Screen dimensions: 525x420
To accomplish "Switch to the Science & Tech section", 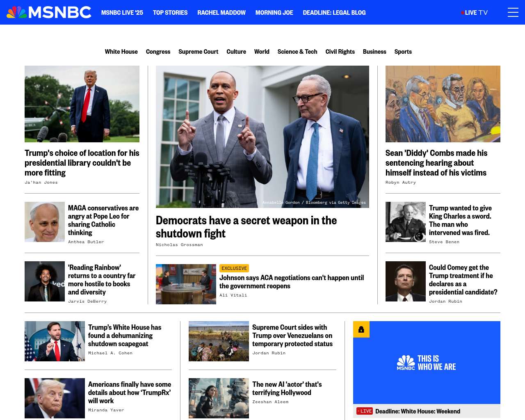I will point(297,52).
